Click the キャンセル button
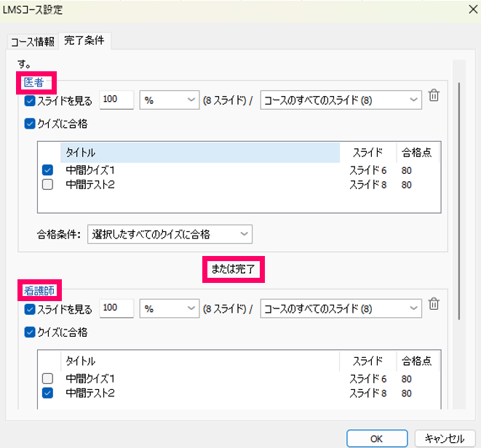481x448 pixels. click(445, 439)
